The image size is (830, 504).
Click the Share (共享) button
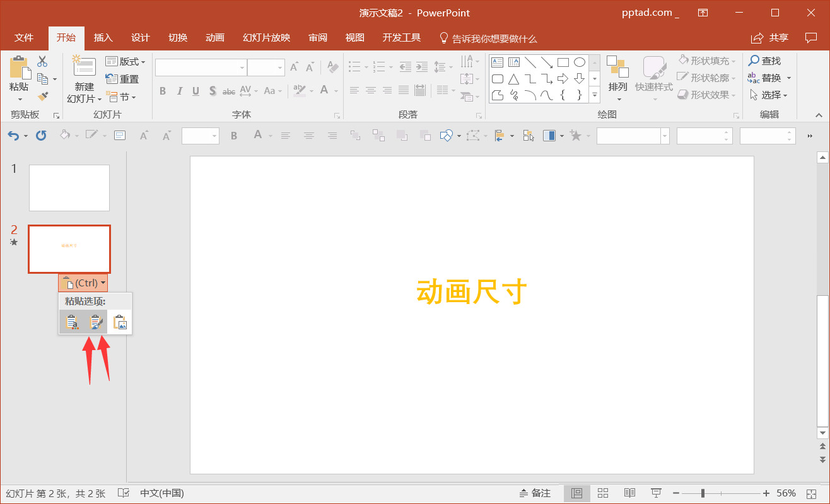(x=769, y=38)
